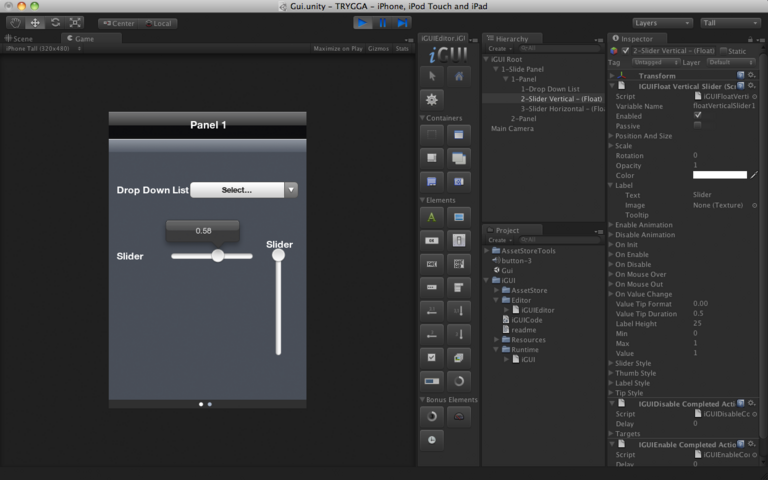
Task: Click the Create button in Hierarchy panel
Action: point(498,48)
